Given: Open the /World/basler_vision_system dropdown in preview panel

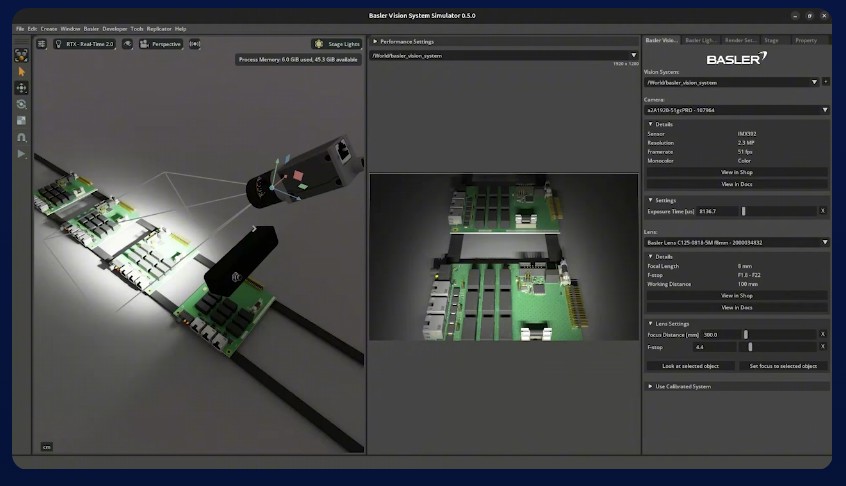Looking at the screenshot, I should tap(504, 55).
